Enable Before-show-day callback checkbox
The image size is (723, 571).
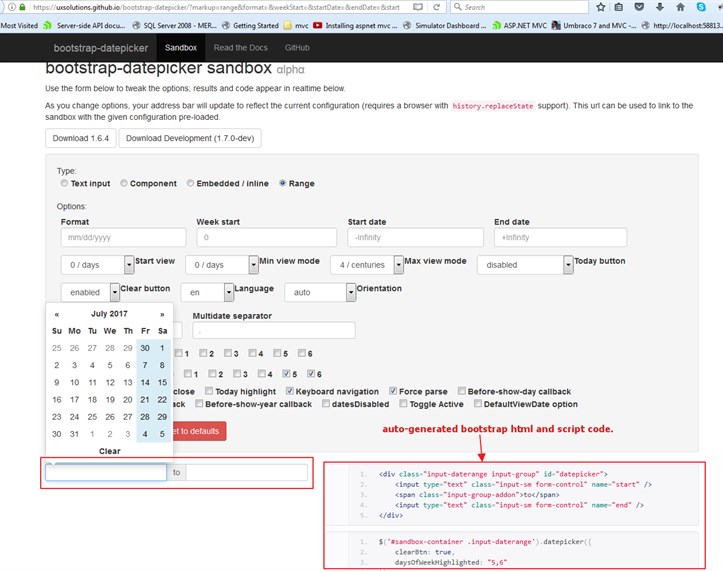(x=462, y=391)
